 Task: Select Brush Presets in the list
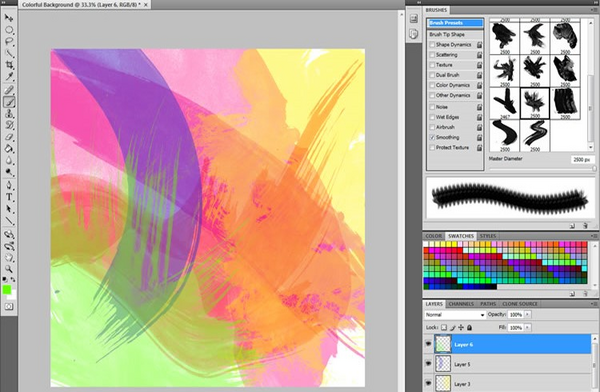[x=455, y=23]
